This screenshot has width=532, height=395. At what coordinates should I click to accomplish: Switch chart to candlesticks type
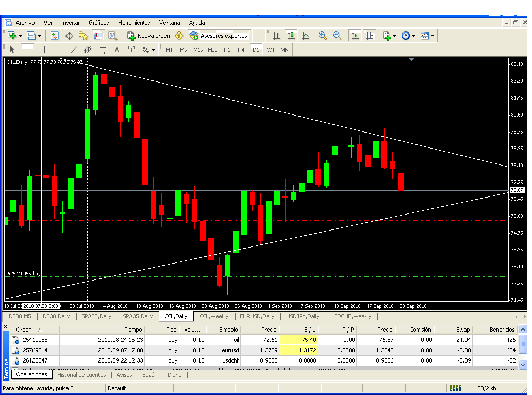click(x=291, y=36)
